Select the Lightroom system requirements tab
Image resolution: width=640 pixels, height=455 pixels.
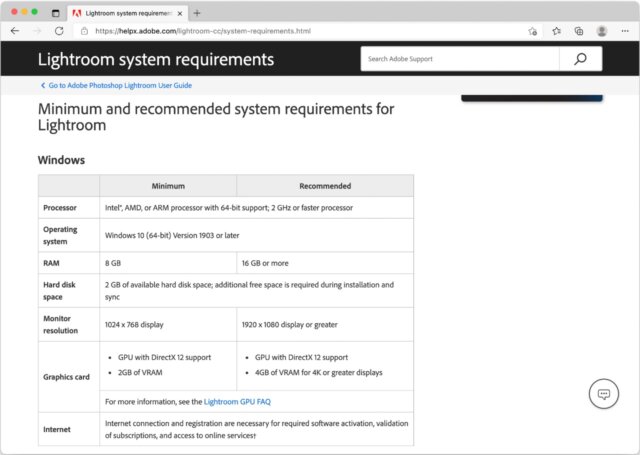[125, 13]
